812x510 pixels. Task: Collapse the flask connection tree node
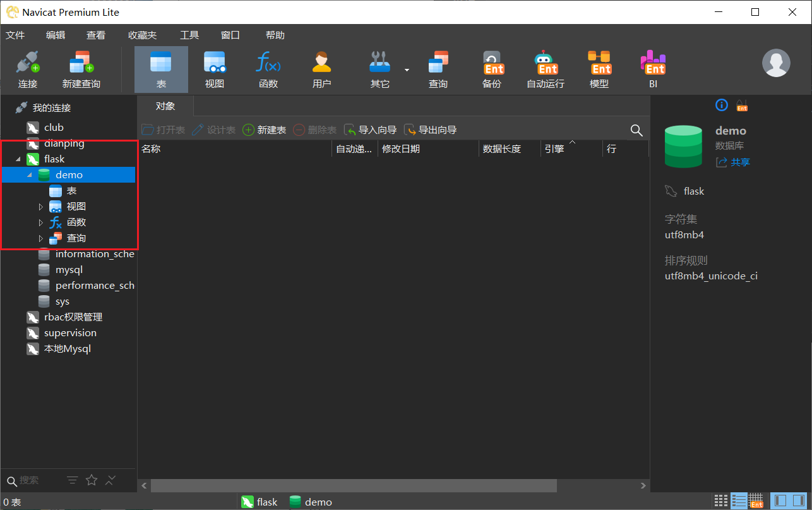coord(18,159)
